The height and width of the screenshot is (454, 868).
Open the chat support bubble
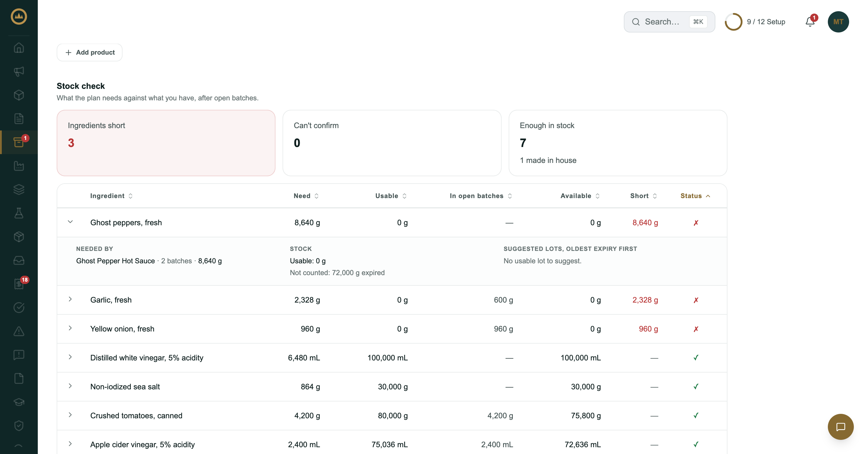840,427
